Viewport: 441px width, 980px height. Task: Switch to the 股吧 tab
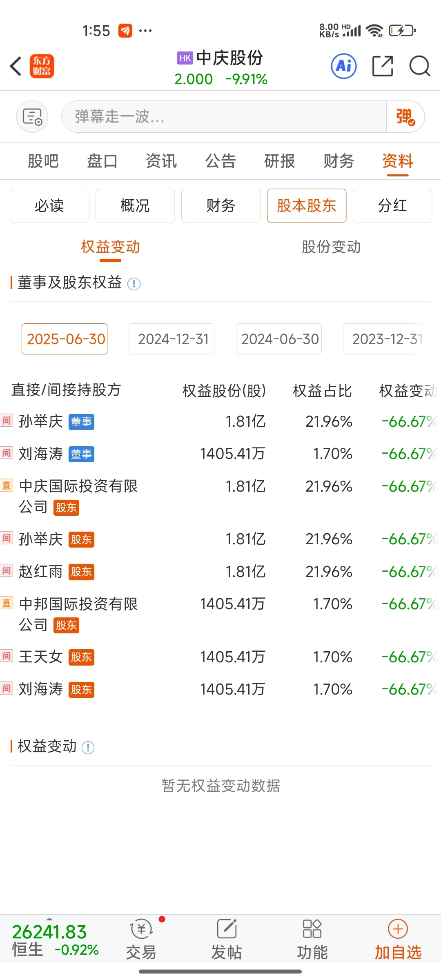(43, 161)
